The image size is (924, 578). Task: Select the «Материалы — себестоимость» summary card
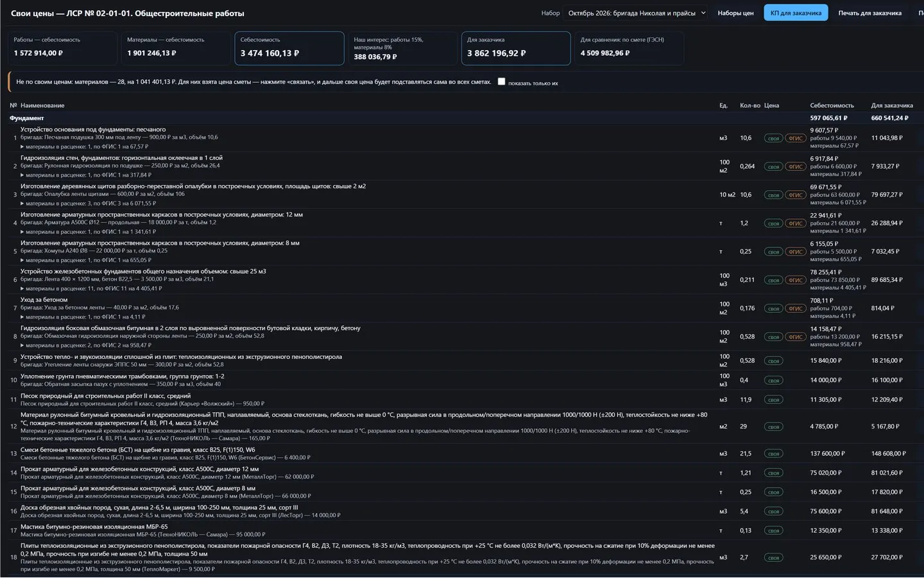click(176, 48)
